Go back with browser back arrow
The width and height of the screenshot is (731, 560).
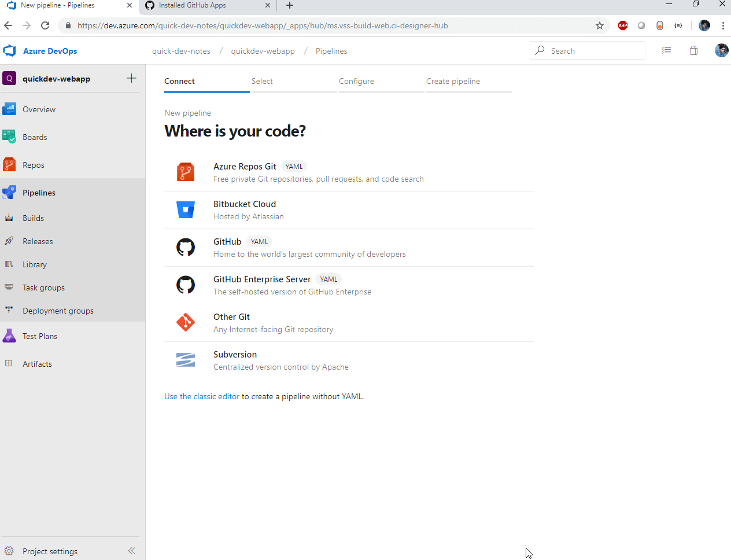coord(8,25)
